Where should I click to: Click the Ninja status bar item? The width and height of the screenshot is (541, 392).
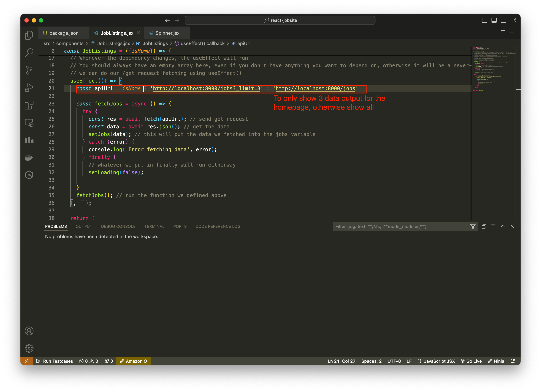496,361
